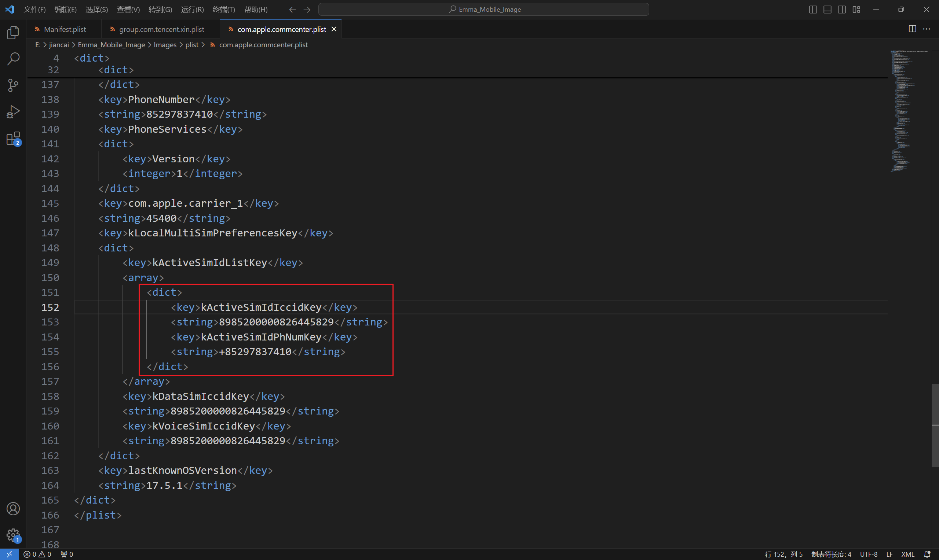Open the Extensions view

(x=13, y=139)
